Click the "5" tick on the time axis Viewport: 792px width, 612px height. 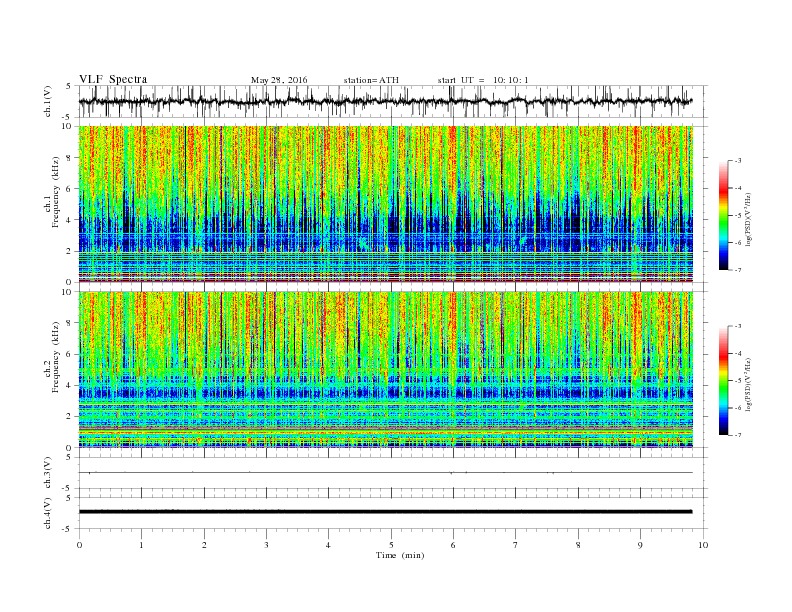click(x=391, y=545)
